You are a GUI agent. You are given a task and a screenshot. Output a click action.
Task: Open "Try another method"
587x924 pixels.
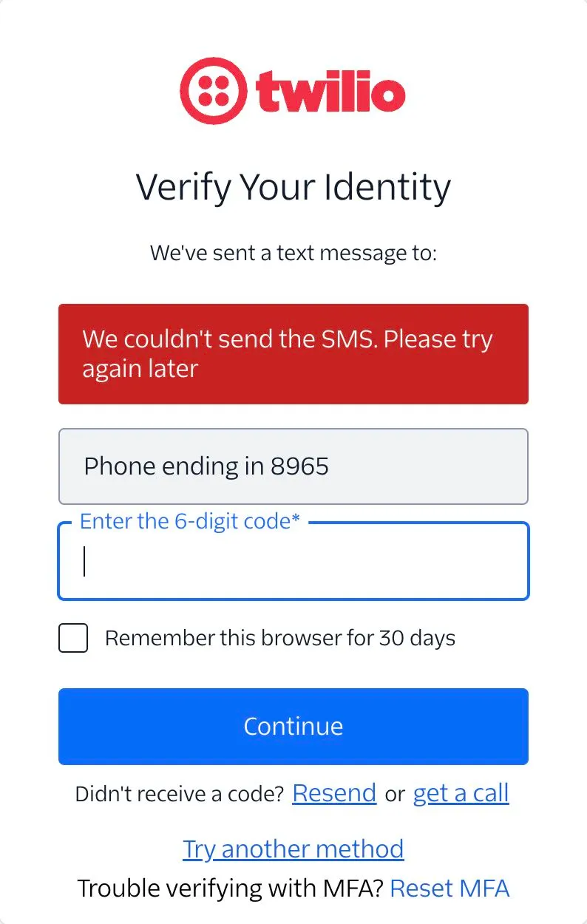293,849
